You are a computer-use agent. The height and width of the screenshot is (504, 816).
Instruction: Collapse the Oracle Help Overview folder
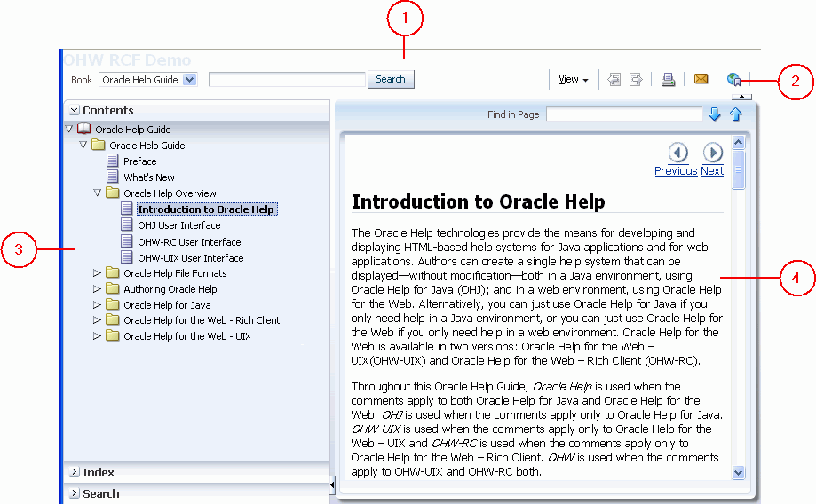[98, 193]
